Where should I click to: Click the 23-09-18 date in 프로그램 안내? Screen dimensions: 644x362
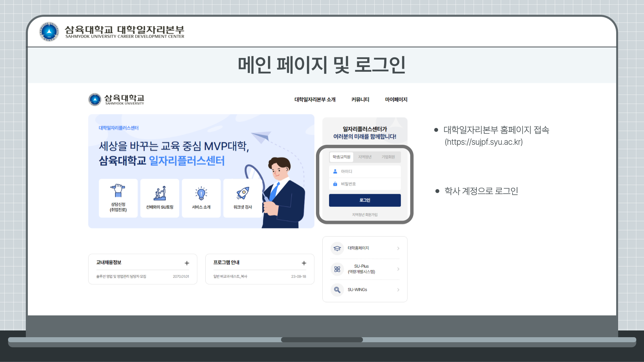click(299, 277)
